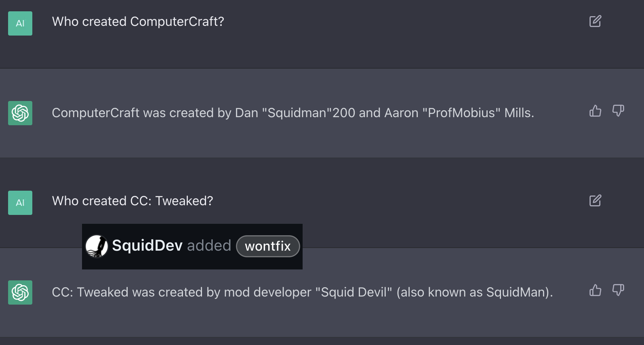Thumbs up the Squid Devil answer
This screenshot has height=345, width=644.
(595, 290)
